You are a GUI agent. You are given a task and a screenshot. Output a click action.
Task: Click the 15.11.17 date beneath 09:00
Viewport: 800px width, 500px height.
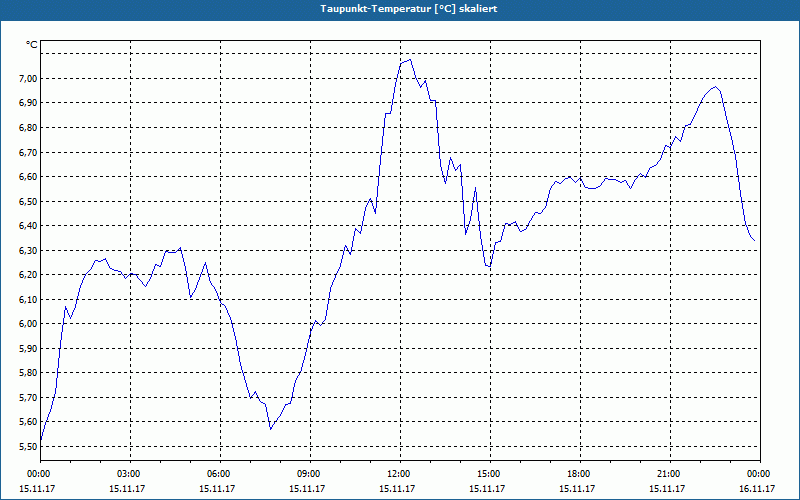click(307, 489)
